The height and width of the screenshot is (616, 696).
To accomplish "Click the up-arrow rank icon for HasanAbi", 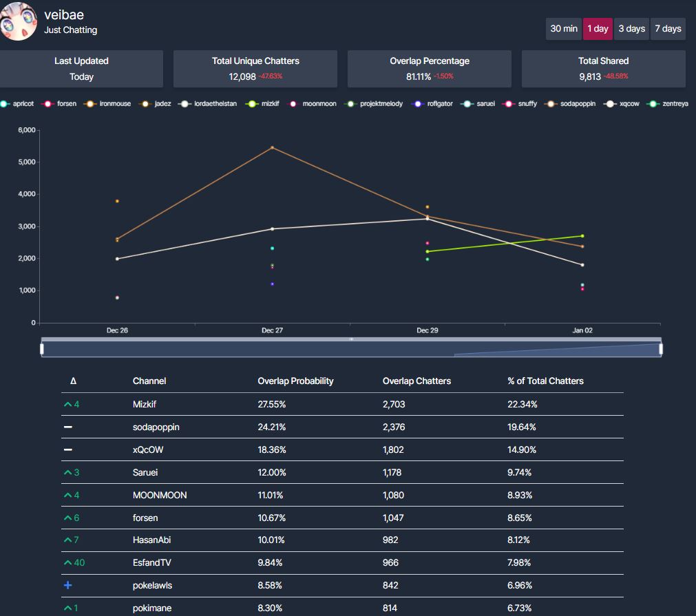I will (x=68, y=540).
